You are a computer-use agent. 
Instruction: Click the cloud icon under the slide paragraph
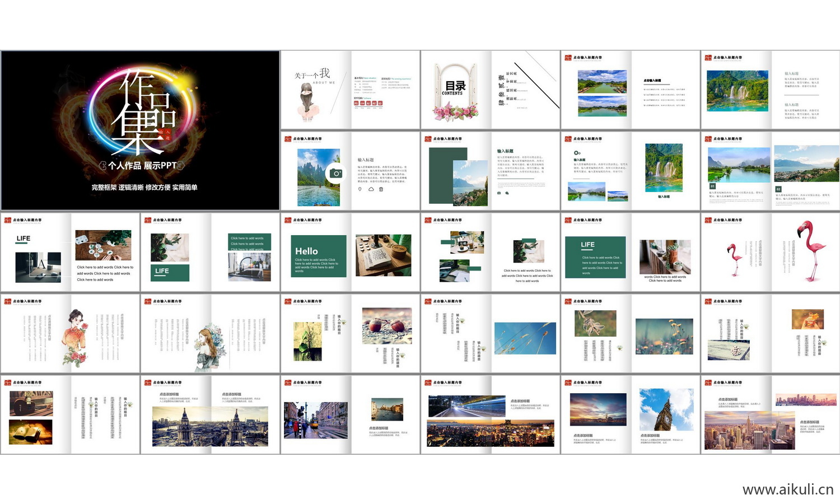tap(371, 189)
